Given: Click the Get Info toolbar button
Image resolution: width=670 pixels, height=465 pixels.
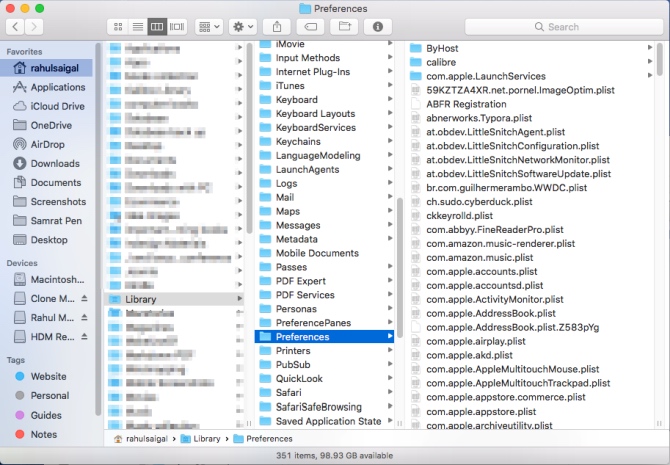Looking at the screenshot, I should tap(378, 26).
